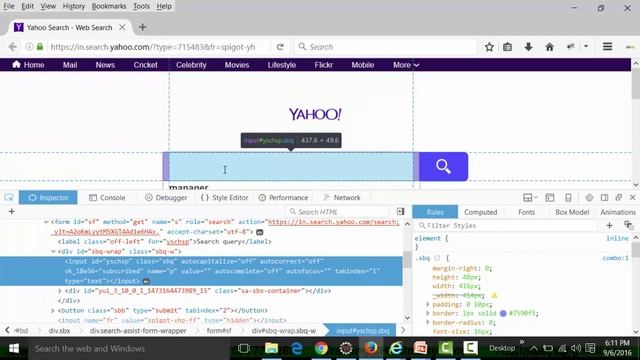Open the ev event badge on input element
Image resolution: width=640 pixels, height=360 pixels.
coord(146,281)
